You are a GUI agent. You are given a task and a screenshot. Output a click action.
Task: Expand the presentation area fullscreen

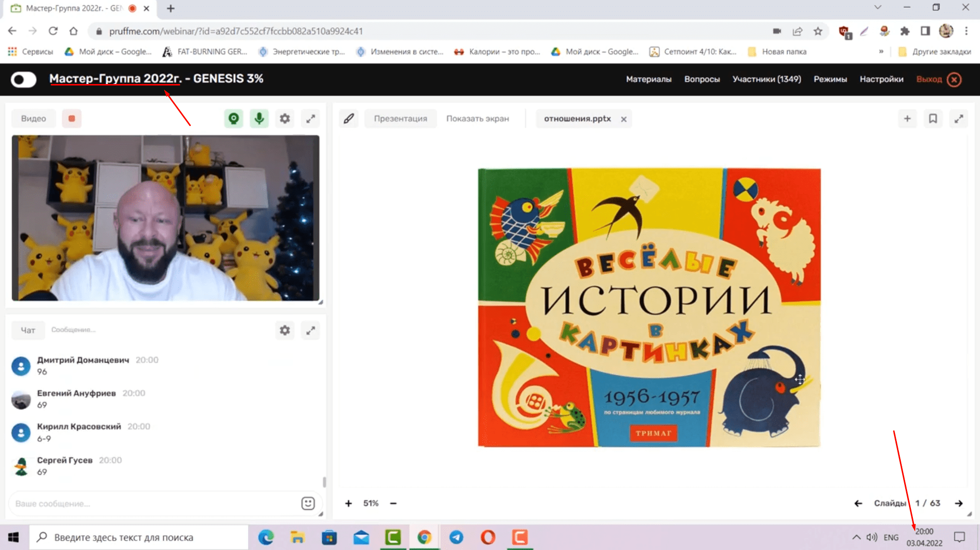pyautogui.click(x=959, y=118)
